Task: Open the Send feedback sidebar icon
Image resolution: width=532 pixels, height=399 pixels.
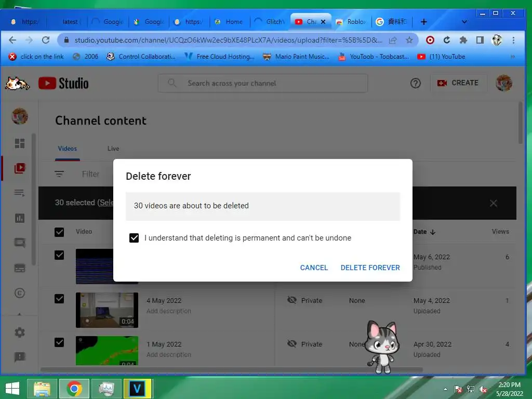Action: tap(20, 357)
